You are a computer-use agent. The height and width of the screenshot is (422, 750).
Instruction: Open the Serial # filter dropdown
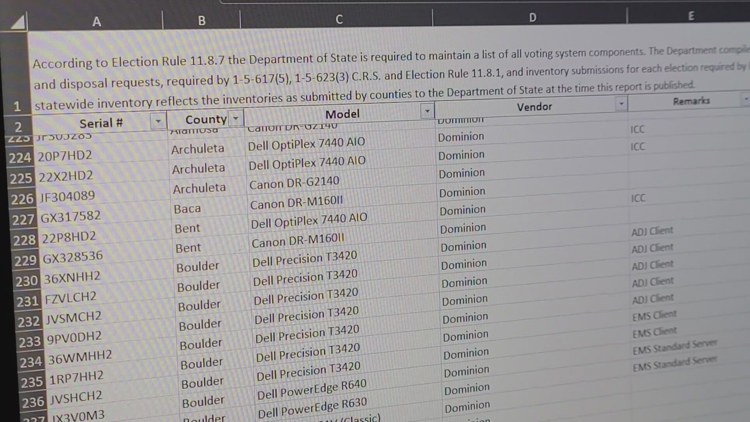[158, 122]
